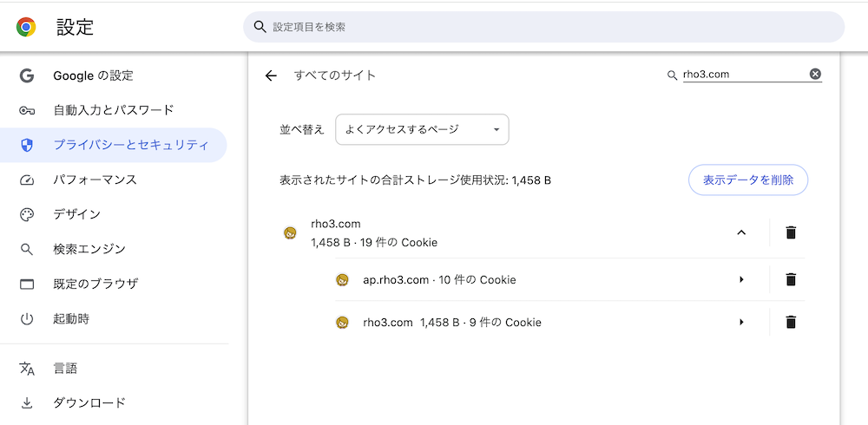
Task: Clear the rho3.com site search field
Action: click(815, 74)
